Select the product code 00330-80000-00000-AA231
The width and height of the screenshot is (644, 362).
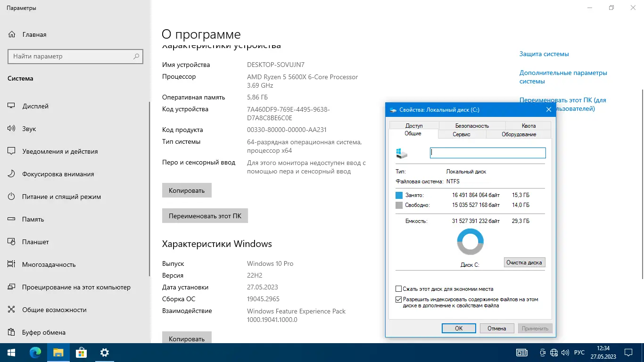(x=287, y=130)
